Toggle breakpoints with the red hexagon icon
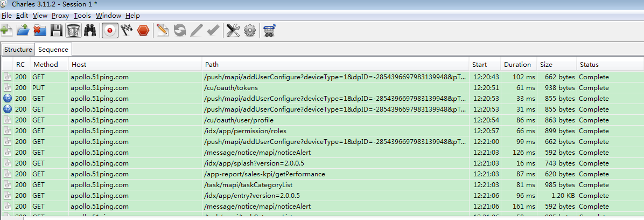The height and width of the screenshot is (220, 644). click(x=143, y=31)
